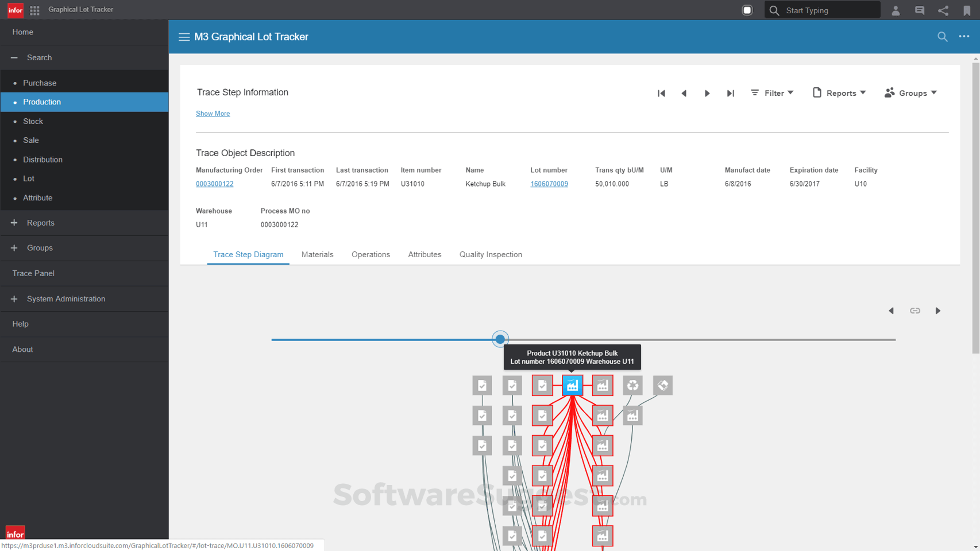Collapse the Search section in the sidebar
The image size is (980, 551).
(84, 57)
